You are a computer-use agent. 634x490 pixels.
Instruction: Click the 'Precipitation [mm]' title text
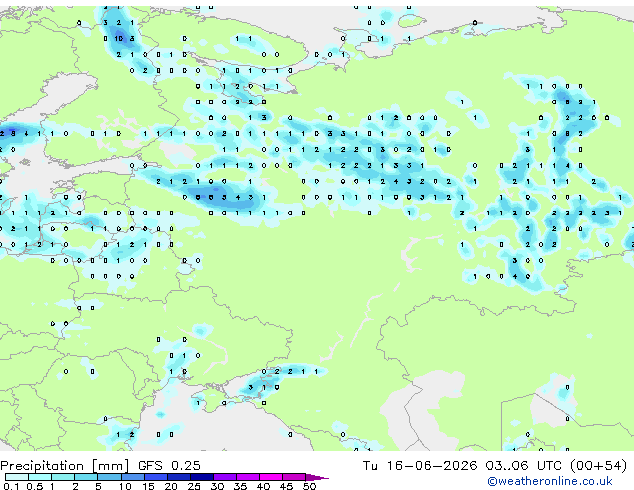pos(64,466)
